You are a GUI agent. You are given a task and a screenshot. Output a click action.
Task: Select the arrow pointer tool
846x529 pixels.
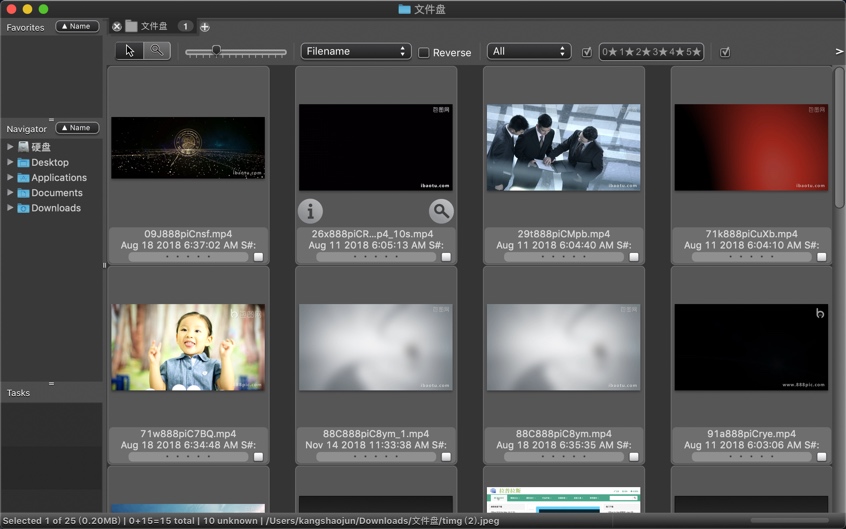[x=129, y=51]
